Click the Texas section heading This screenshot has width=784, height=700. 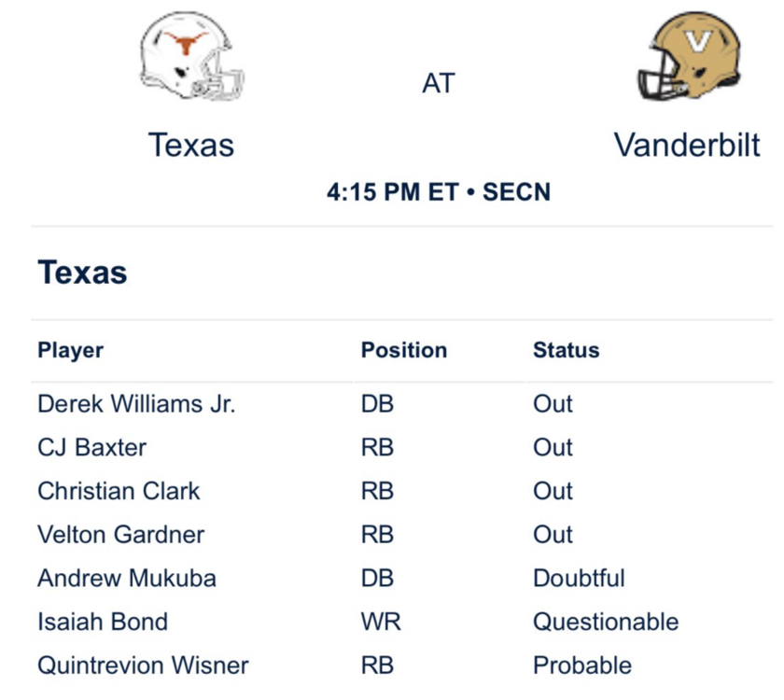point(82,273)
